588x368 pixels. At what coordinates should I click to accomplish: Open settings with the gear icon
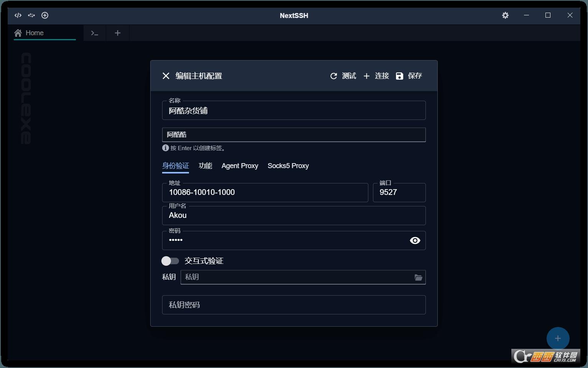(505, 15)
